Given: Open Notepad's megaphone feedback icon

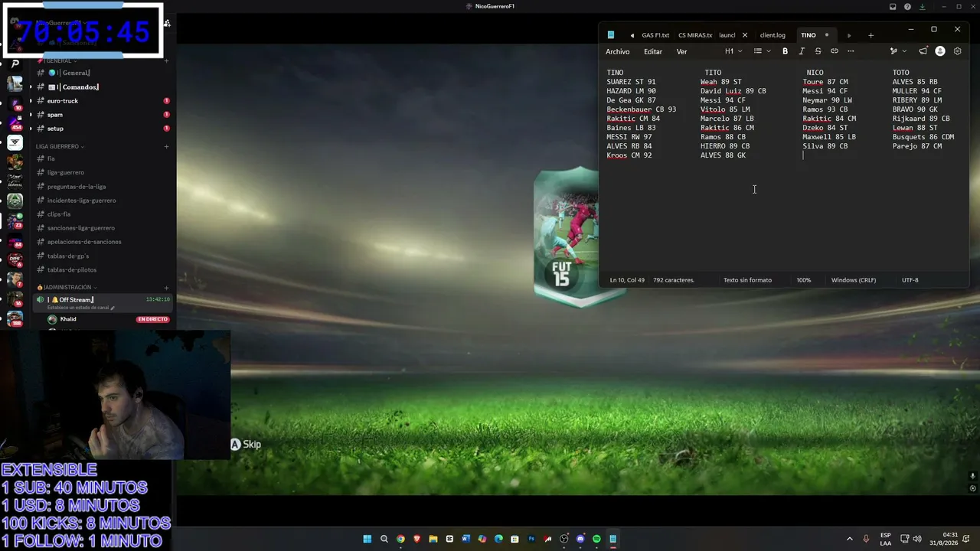Looking at the screenshot, I should pos(923,51).
